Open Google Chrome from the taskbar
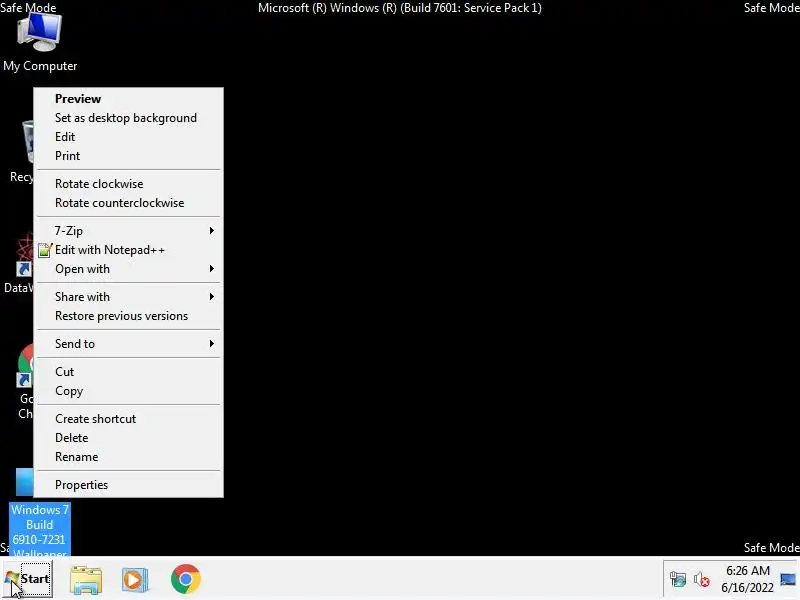This screenshot has height=600, width=800. pos(186,579)
